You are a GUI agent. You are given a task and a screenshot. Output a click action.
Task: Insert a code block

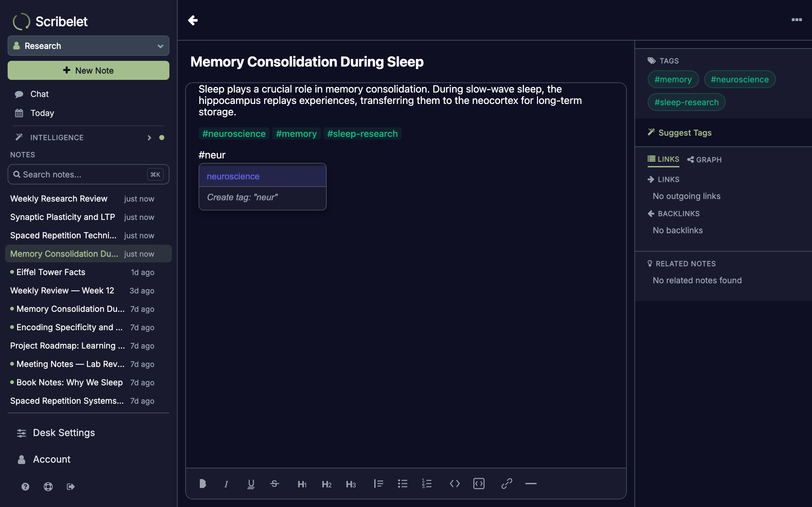(x=479, y=484)
